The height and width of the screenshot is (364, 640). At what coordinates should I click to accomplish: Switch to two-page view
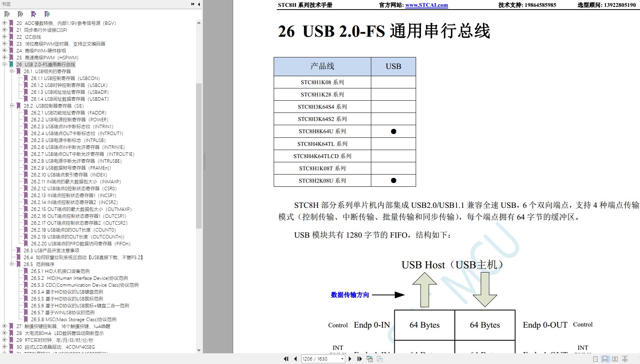point(615,359)
